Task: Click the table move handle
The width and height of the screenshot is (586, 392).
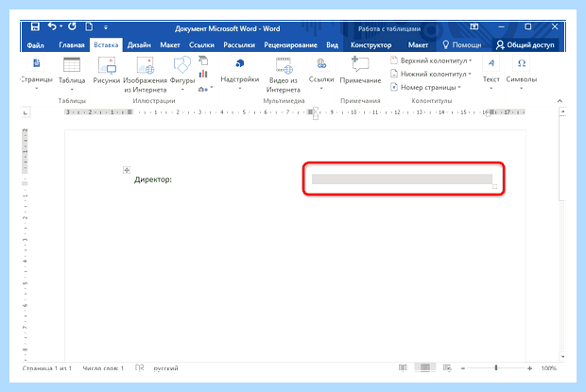Action: tap(127, 170)
